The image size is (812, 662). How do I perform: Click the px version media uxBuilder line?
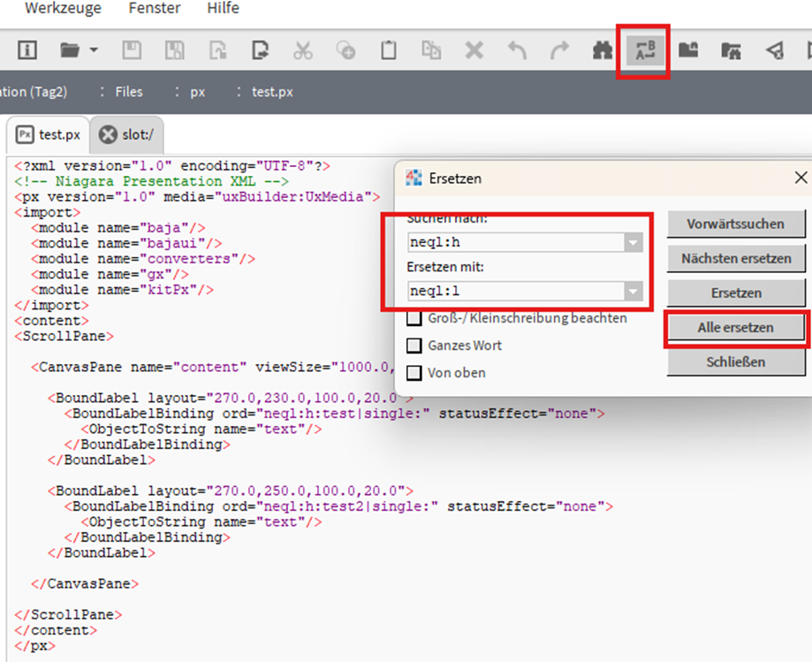(197, 197)
